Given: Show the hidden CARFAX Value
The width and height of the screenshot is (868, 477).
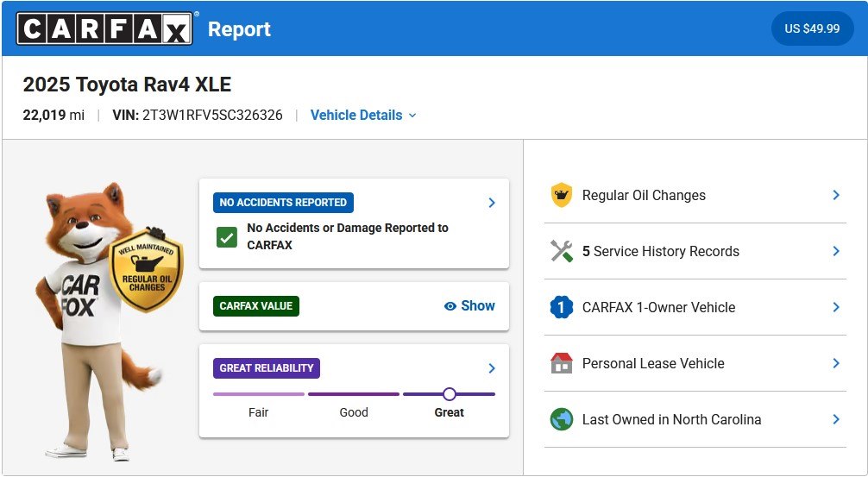Looking at the screenshot, I should (469, 306).
